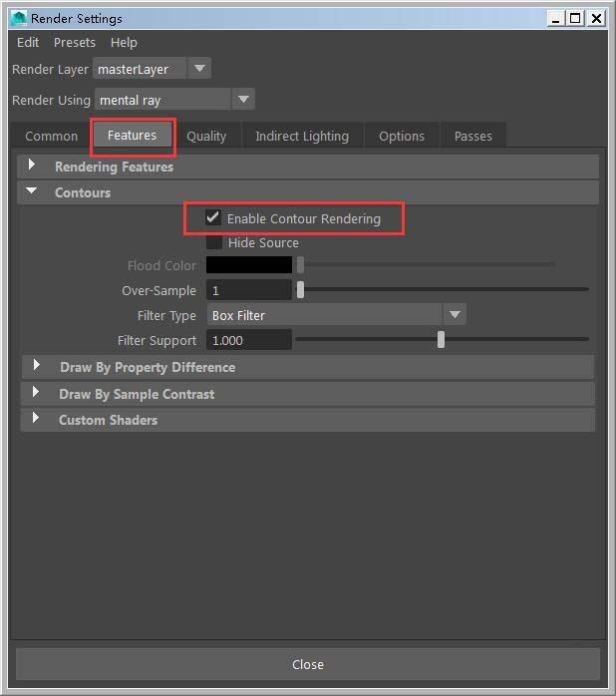Disable the Enable Contour Rendering checkbox
This screenshot has width=616, height=696.
[x=213, y=218]
